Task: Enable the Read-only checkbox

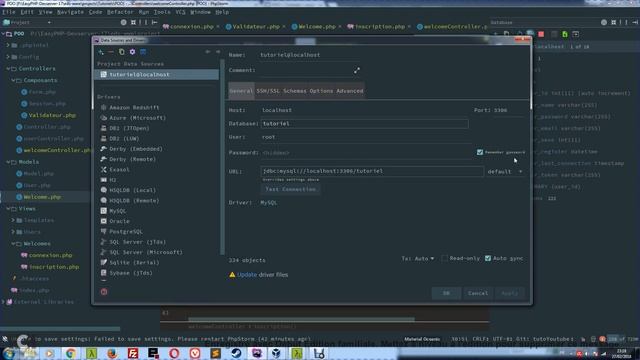Action: click(x=445, y=258)
